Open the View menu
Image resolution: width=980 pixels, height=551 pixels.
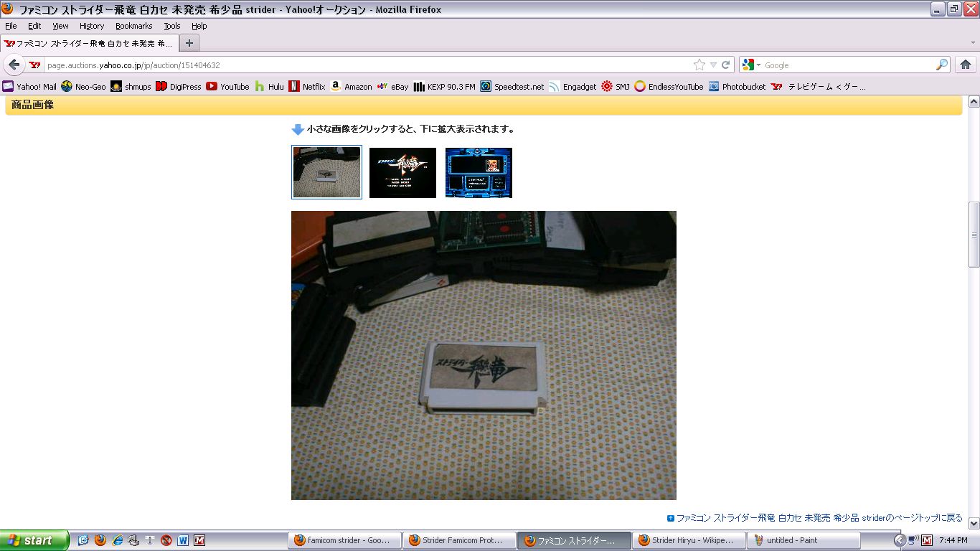pos(60,26)
